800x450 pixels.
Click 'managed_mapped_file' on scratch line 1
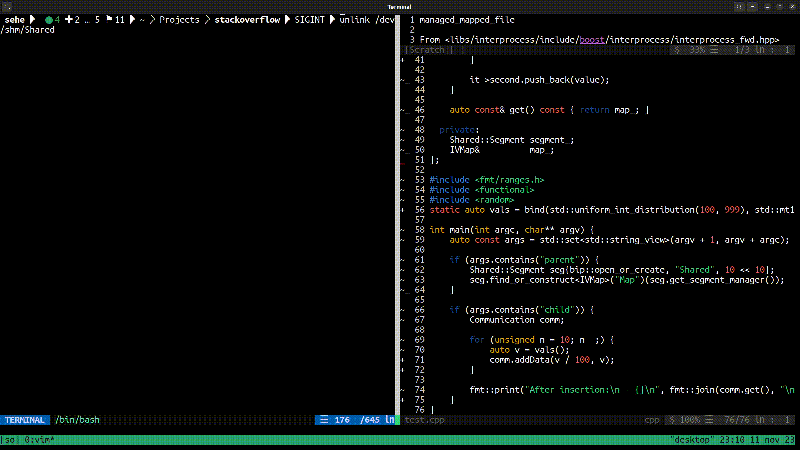coord(467,20)
